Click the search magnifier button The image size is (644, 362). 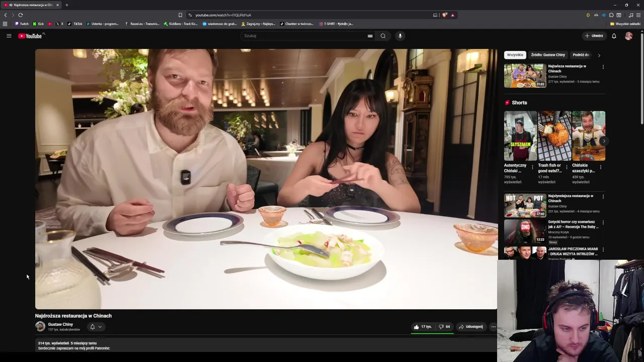pos(383,36)
